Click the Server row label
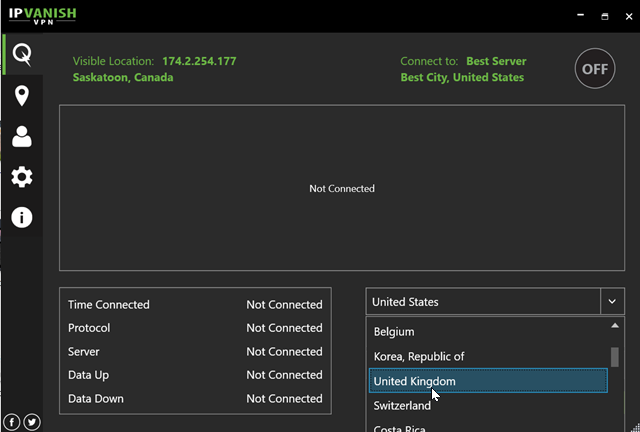This screenshot has height=432, width=640. 84,352
